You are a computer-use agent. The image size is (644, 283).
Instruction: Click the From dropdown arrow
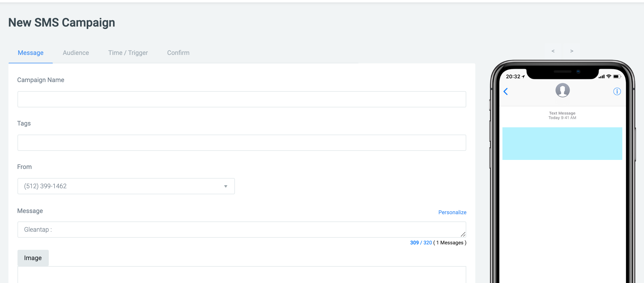click(226, 186)
